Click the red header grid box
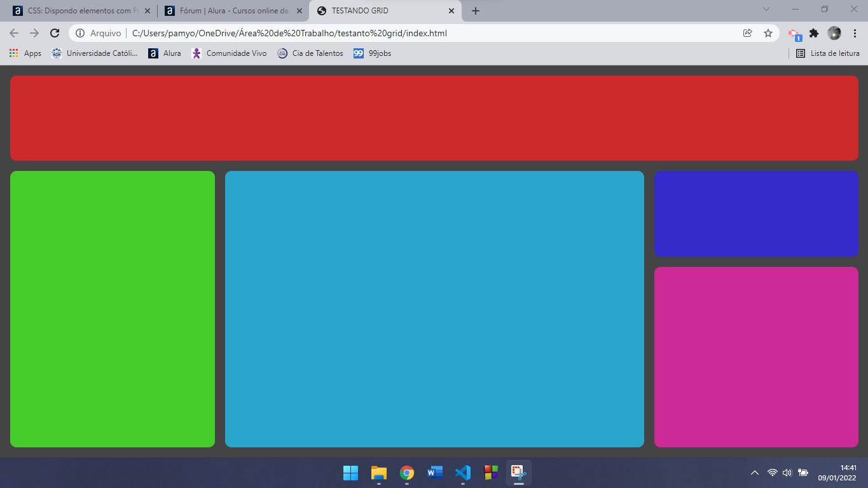The height and width of the screenshot is (488, 868). [434, 118]
